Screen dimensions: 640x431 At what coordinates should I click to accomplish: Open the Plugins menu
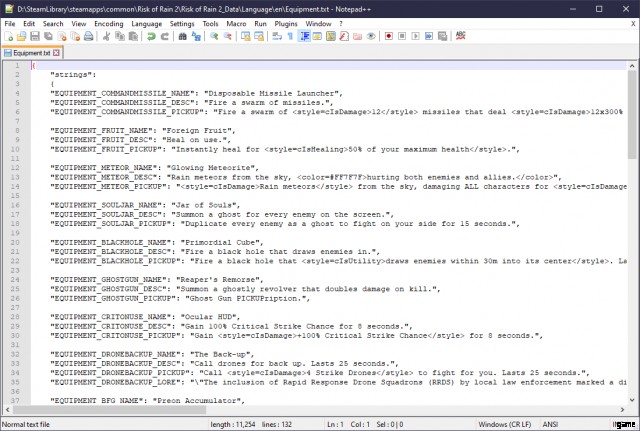(286, 22)
